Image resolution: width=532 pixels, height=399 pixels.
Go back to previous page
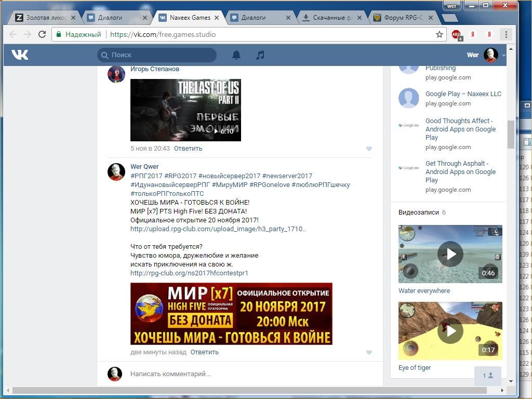[13, 34]
